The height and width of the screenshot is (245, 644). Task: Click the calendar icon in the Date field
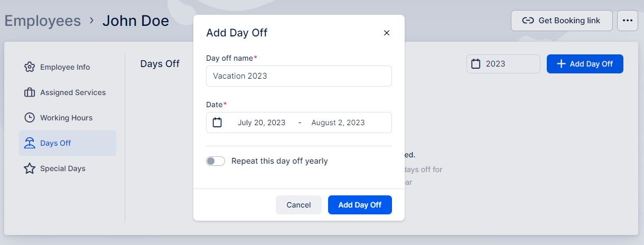[217, 123]
